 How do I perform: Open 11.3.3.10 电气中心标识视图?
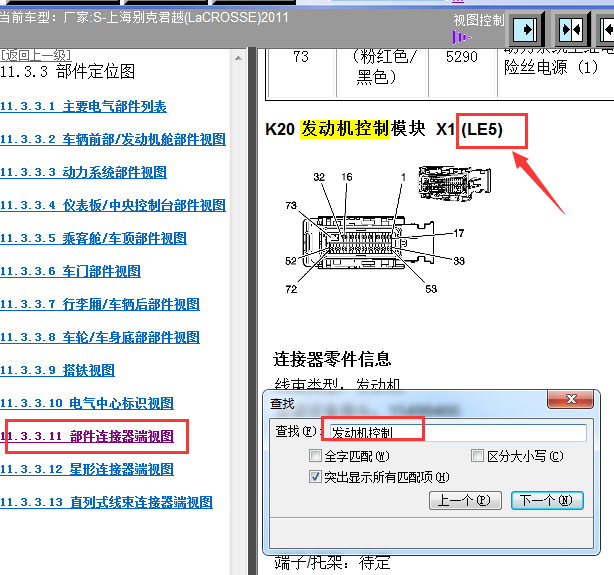pyautogui.click(x=87, y=403)
